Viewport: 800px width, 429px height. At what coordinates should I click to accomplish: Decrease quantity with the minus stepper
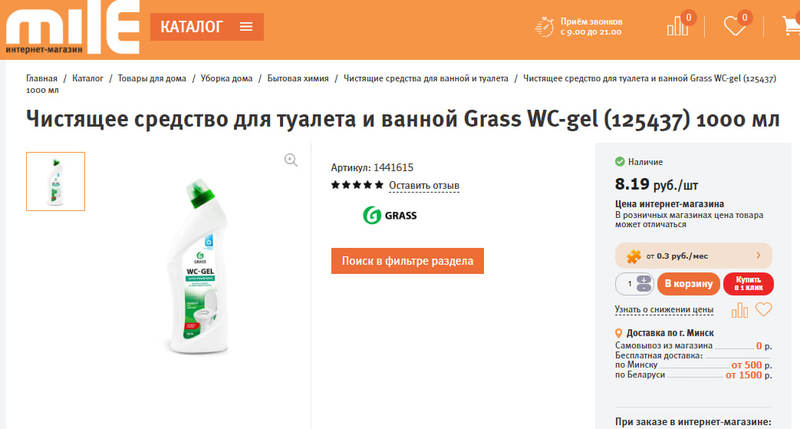[x=644, y=288]
